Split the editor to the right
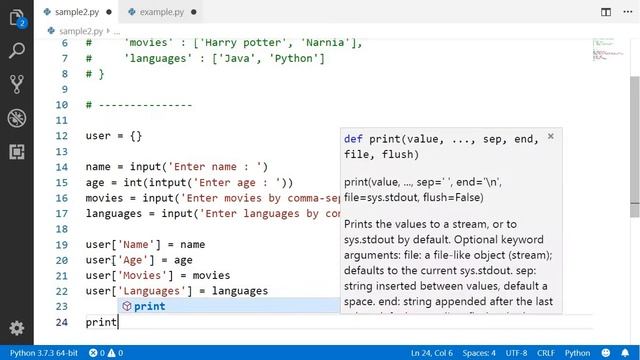 (606, 12)
